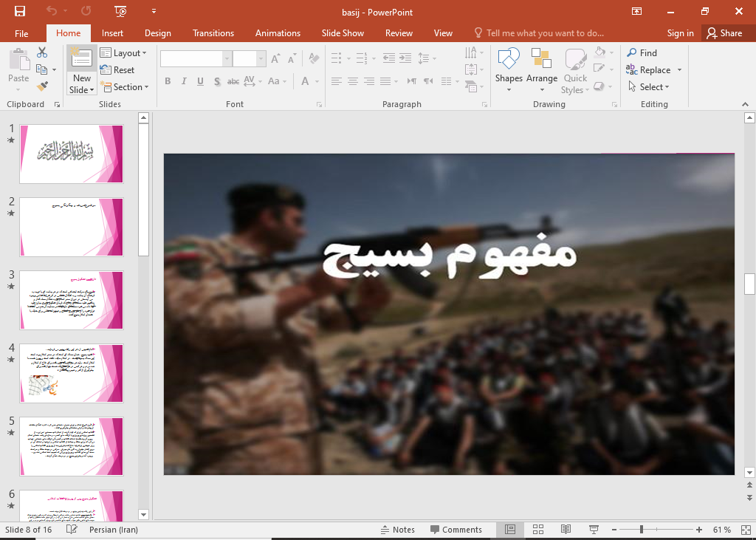Click the Format Painter brush icon
The height and width of the screenshot is (540, 756).
42,86
